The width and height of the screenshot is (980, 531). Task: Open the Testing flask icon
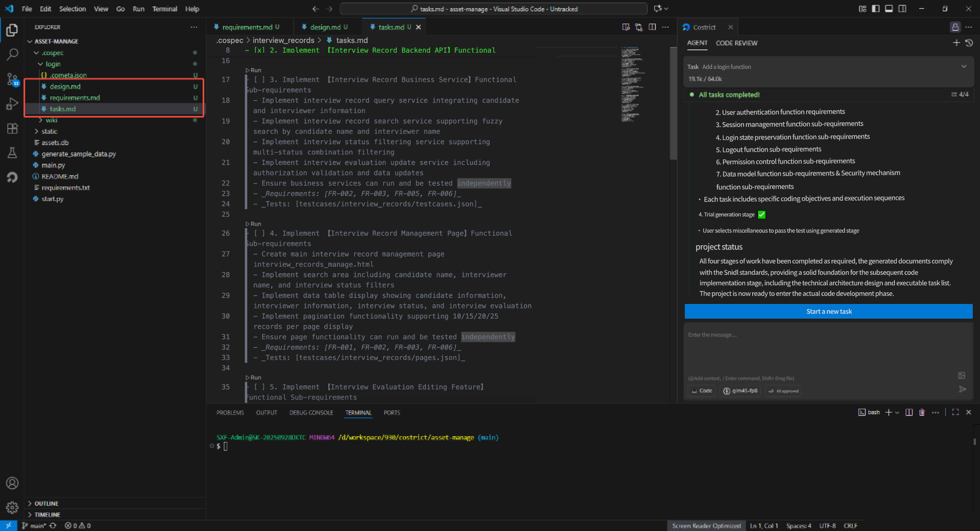(x=12, y=153)
